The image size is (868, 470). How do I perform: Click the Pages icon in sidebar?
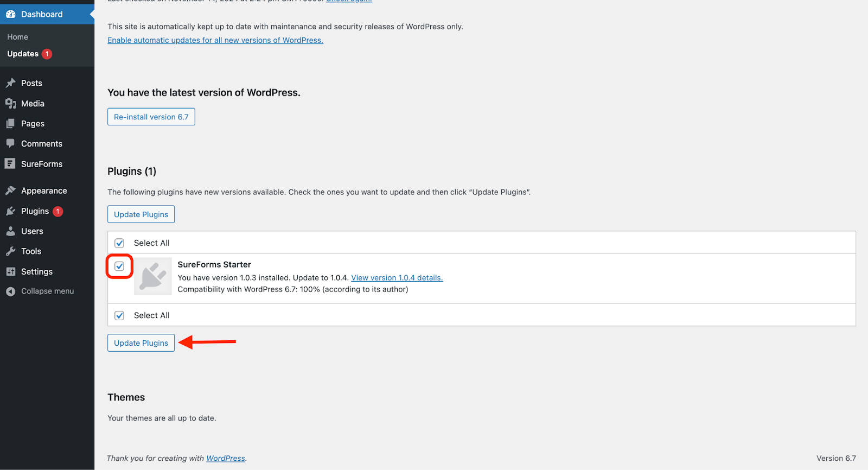(10, 123)
